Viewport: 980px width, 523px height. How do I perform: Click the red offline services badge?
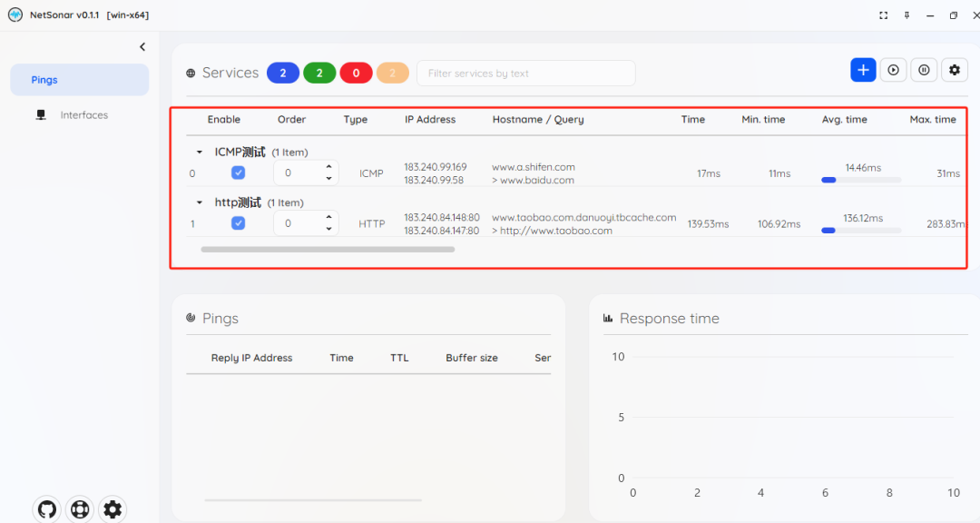357,74
